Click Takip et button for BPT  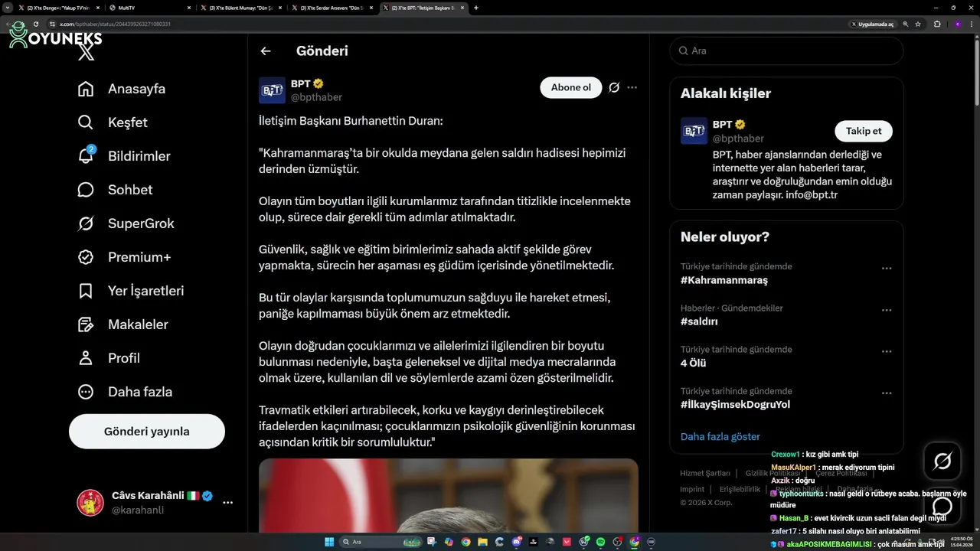(x=864, y=131)
